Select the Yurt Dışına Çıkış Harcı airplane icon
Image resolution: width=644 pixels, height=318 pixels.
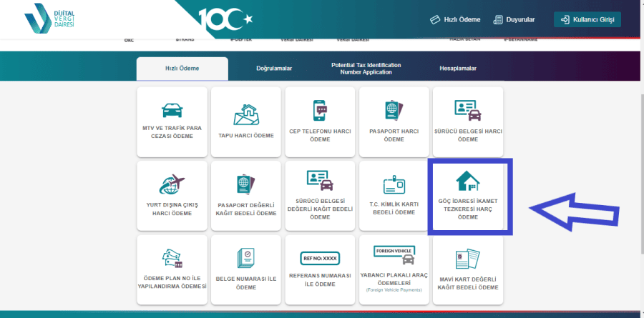point(172,184)
